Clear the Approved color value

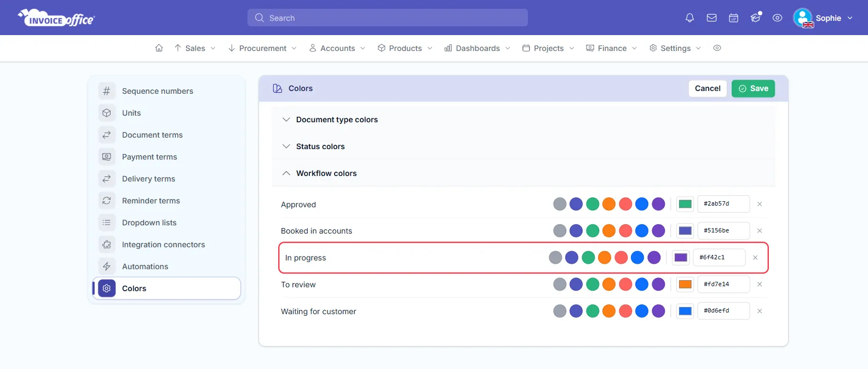pyautogui.click(x=760, y=204)
